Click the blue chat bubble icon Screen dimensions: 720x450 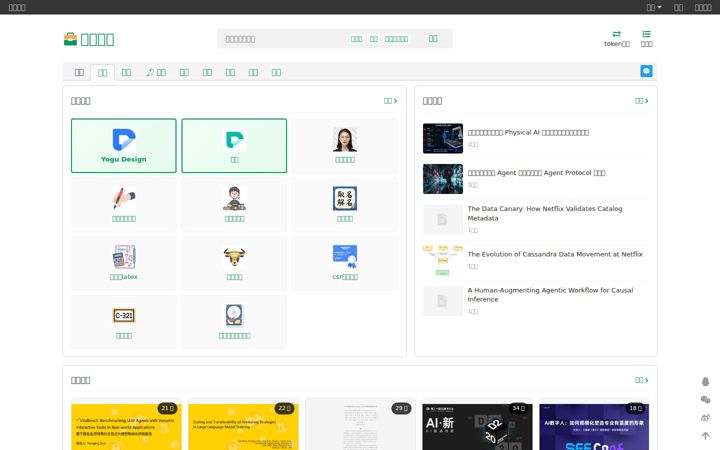coord(646,71)
